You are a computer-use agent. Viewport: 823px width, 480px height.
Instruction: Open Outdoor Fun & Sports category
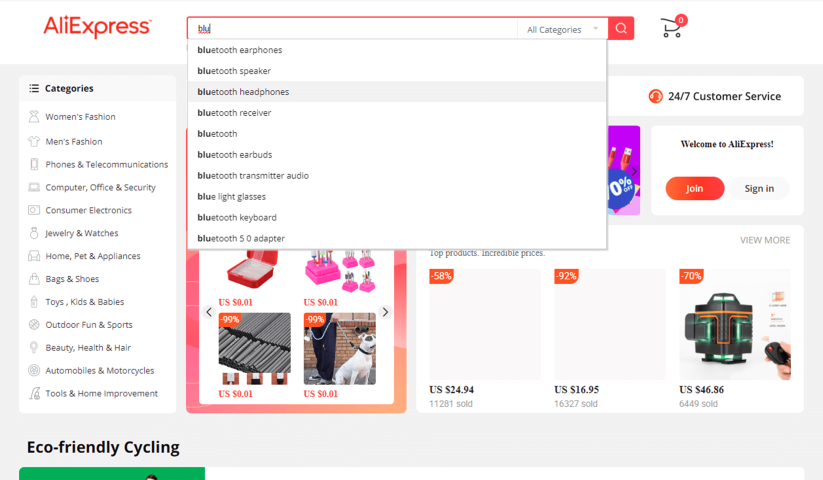point(89,325)
